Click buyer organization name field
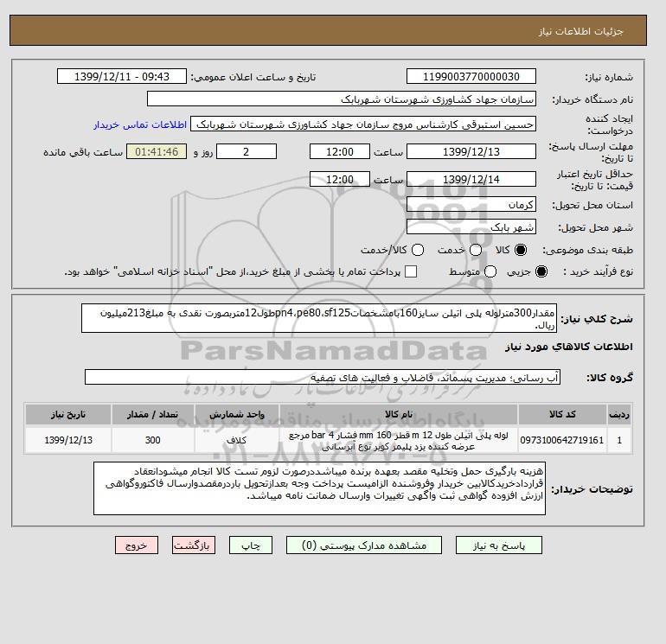The height and width of the screenshot is (644, 666). (342, 99)
